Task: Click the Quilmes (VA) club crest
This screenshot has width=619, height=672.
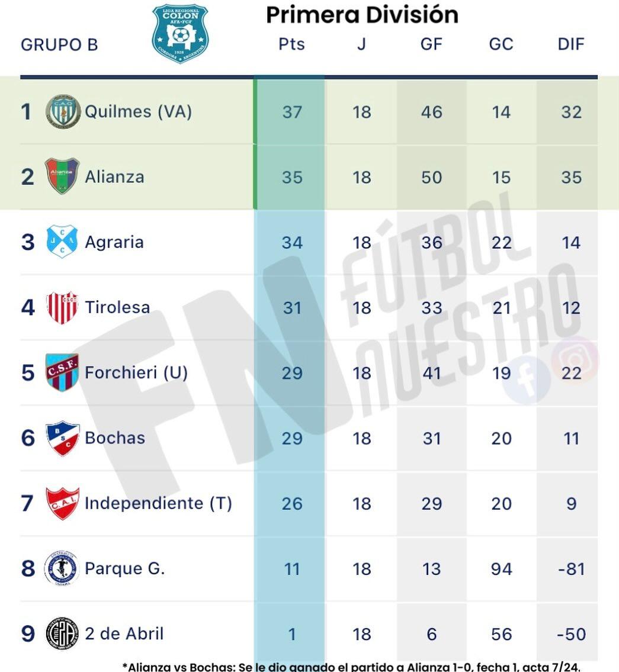Action: click(63, 111)
